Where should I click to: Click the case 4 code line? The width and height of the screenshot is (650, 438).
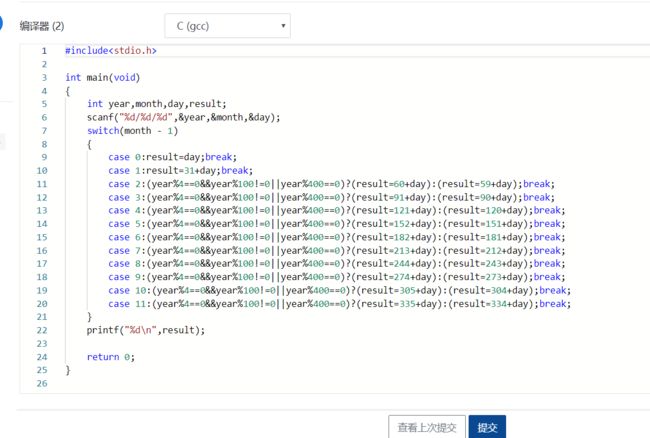pyautogui.click(x=337, y=211)
